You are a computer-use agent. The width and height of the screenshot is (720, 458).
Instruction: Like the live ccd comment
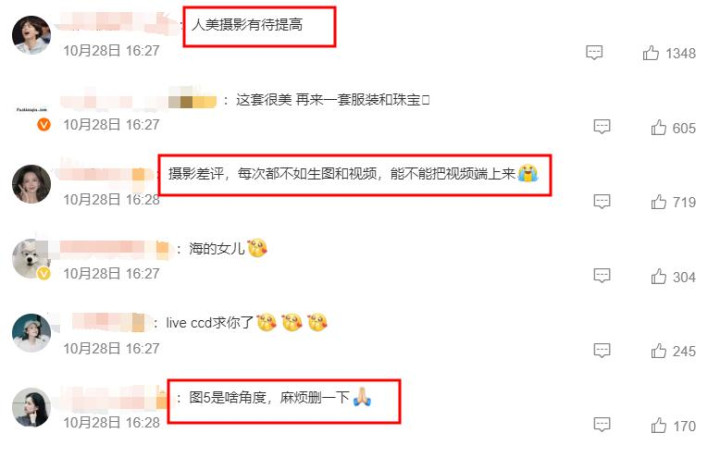point(658,351)
